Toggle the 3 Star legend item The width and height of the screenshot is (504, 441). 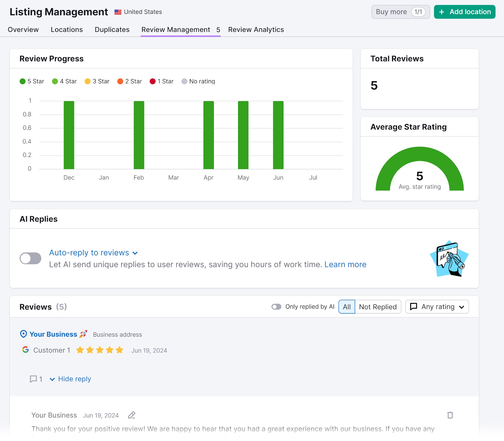[x=97, y=81]
